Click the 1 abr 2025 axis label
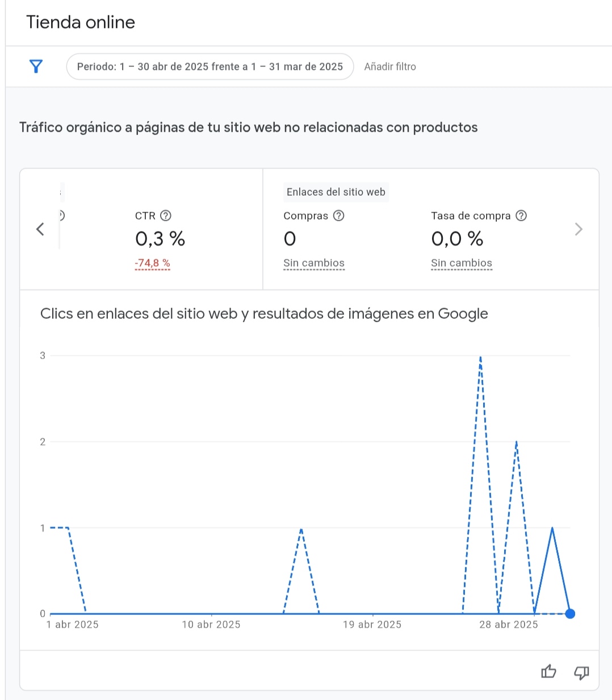 click(x=73, y=625)
